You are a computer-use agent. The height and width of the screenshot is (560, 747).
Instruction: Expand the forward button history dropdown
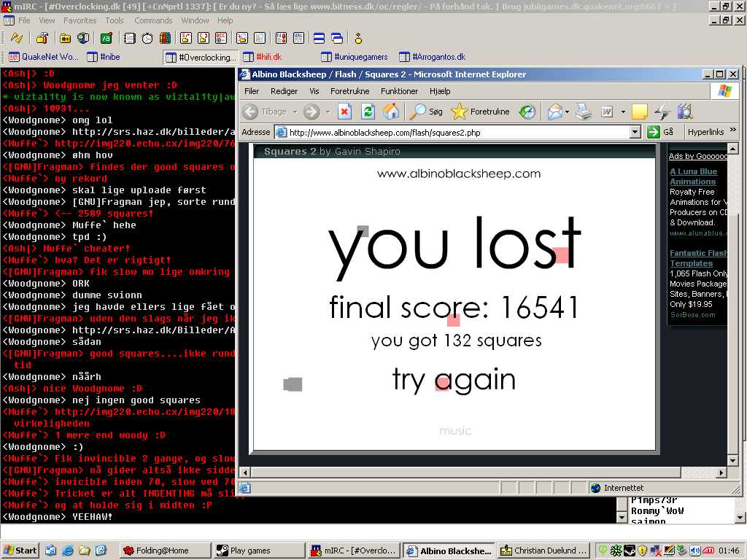pyautogui.click(x=328, y=112)
